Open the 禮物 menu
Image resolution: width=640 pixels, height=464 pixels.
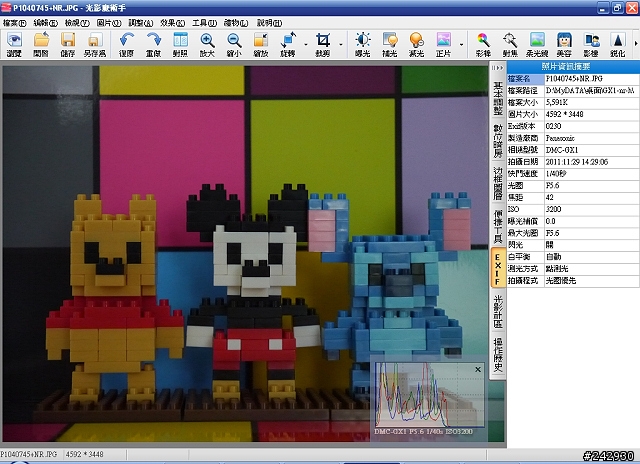[236, 23]
